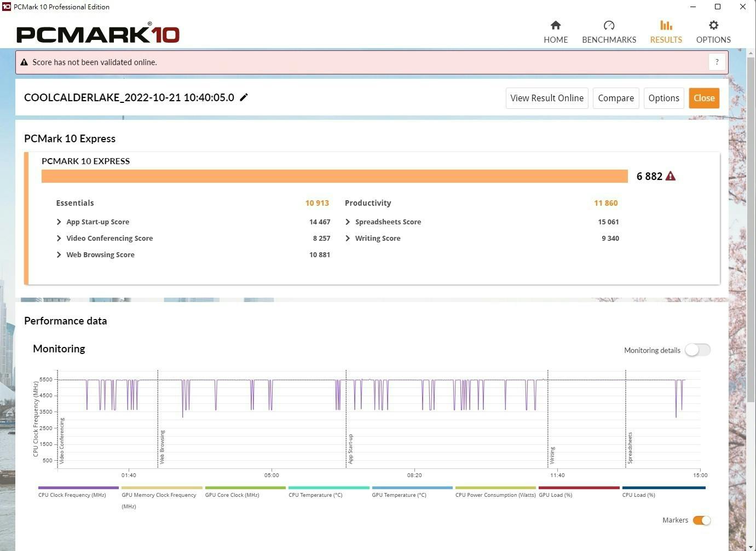Click the pencil icon to rename result
756x551 pixels.
coord(244,97)
